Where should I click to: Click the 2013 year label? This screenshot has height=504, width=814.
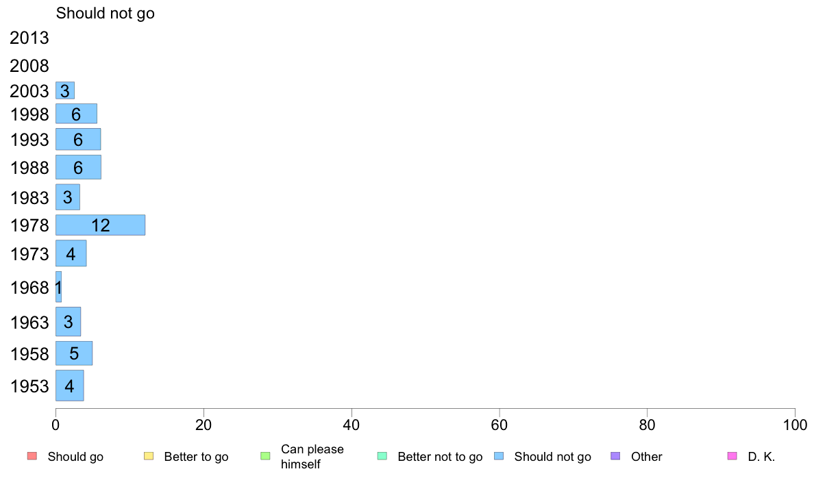[x=29, y=38]
